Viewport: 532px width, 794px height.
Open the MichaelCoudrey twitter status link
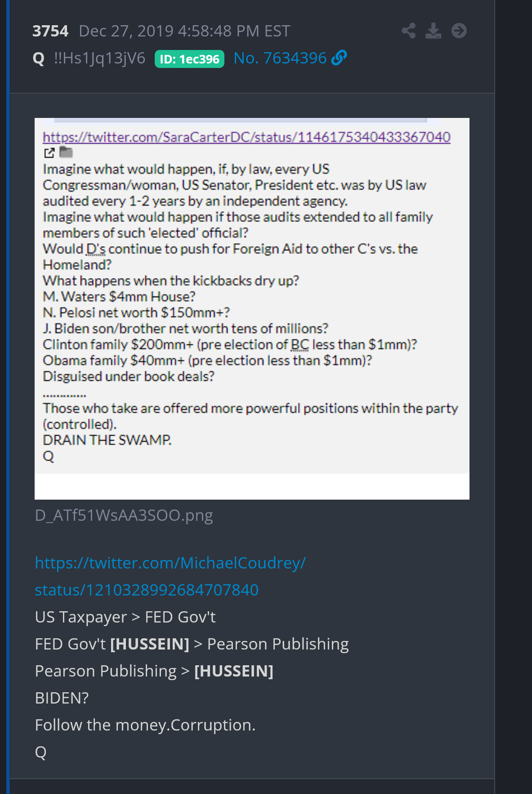pyautogui.click(x=170, y=576)
